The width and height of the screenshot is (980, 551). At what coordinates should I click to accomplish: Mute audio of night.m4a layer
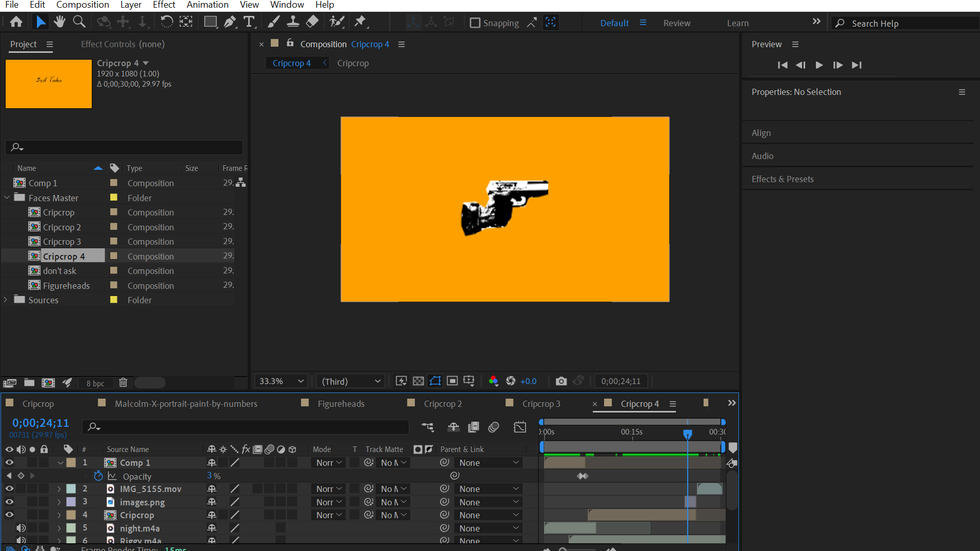click(x=21, y=528)
